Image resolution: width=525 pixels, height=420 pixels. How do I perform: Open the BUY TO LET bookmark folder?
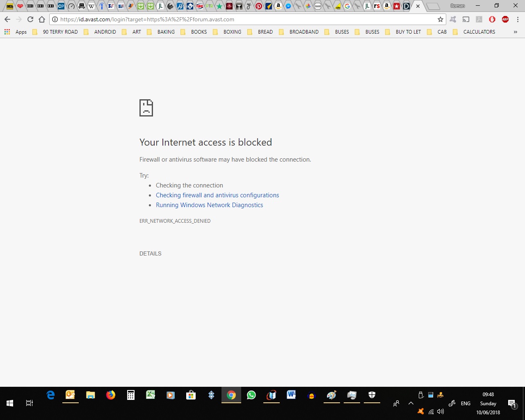(403, 32)
